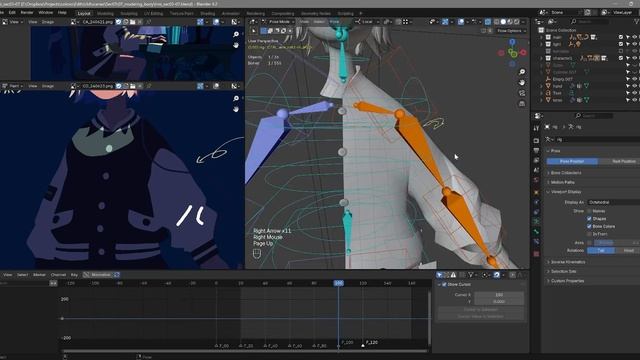
Task: Toggle the Axes checkbox
Action: 589,242
